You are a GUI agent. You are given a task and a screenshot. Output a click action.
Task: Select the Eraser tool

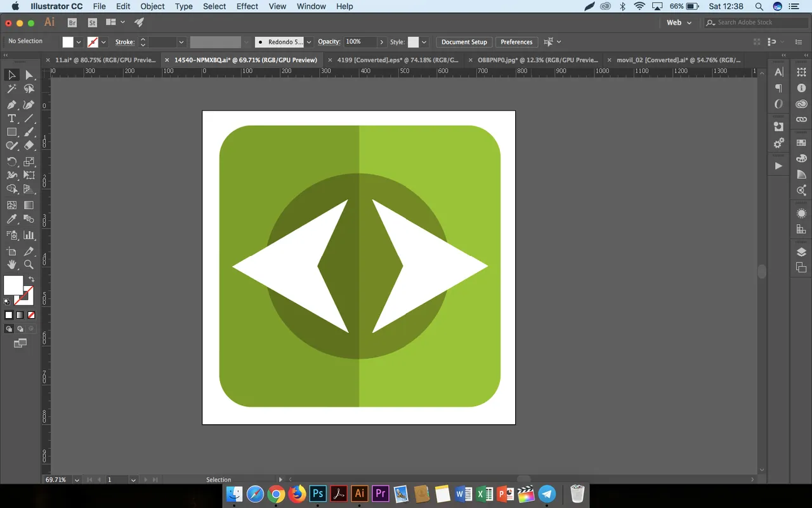tap(29, 146)
